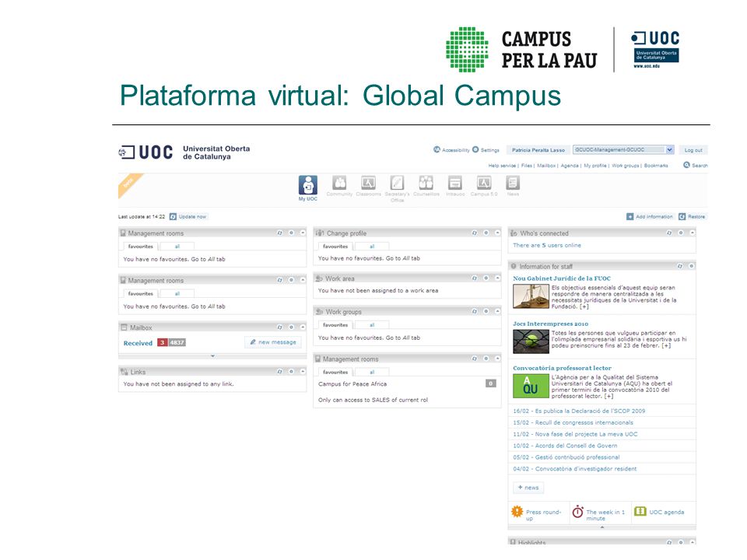This screenshot has width=747, height=560.
Task: Switch to all tab in Change profile
Action: pos(372,247)
